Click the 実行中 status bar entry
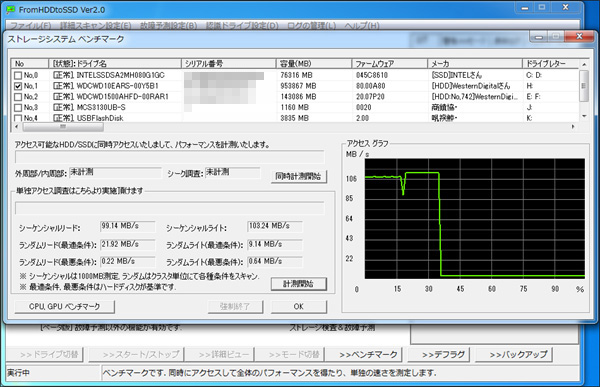 tap(18, 372)
